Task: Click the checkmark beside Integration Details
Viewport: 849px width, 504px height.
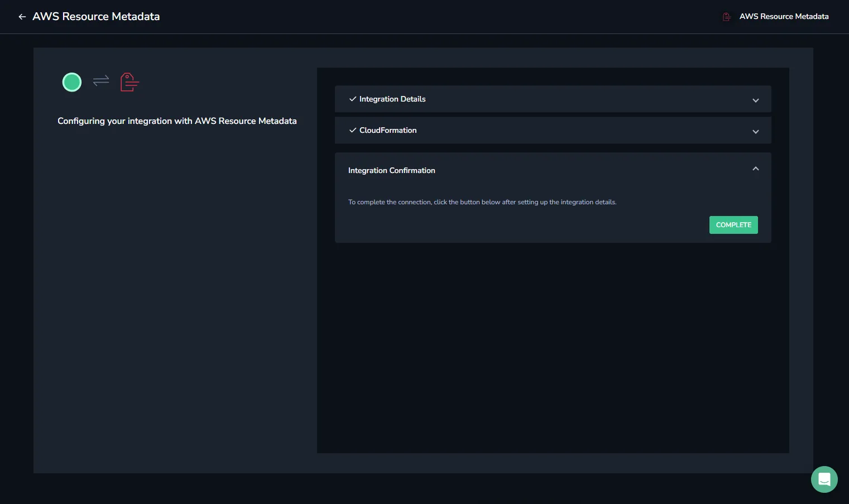Action: coord(353,99)
